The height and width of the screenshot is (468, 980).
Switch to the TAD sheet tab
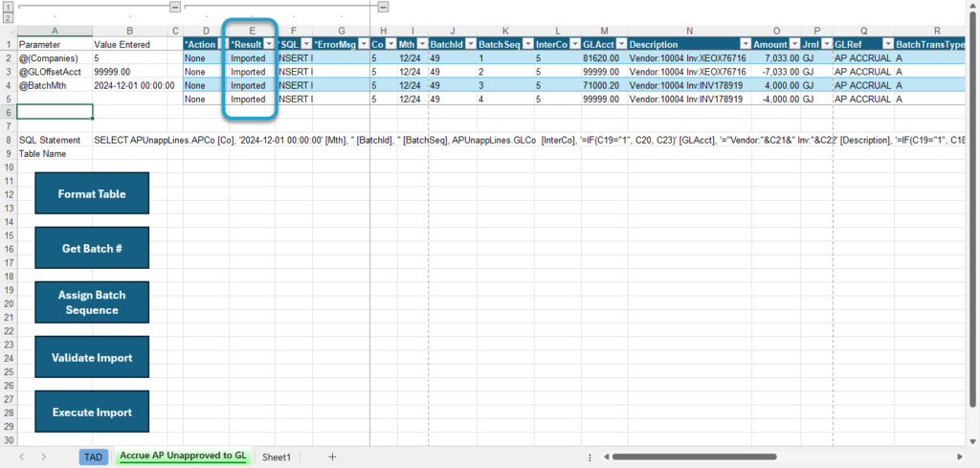[93, 457]
